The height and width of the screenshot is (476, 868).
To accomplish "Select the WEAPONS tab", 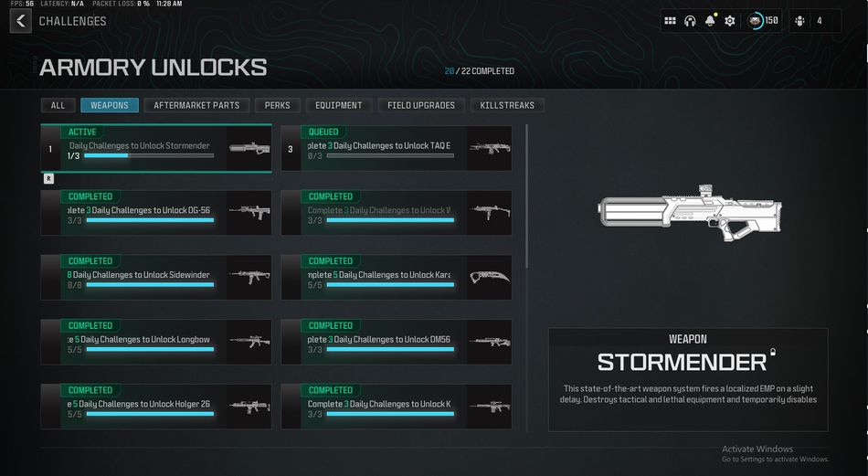I will 110,105.
